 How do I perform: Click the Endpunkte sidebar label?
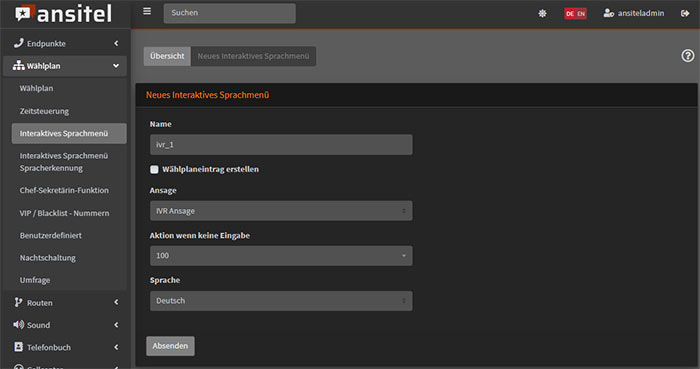tap(46, 44)
